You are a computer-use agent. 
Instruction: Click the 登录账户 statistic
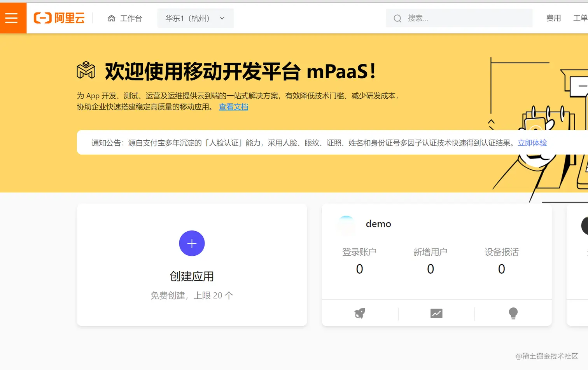point(359,261)
